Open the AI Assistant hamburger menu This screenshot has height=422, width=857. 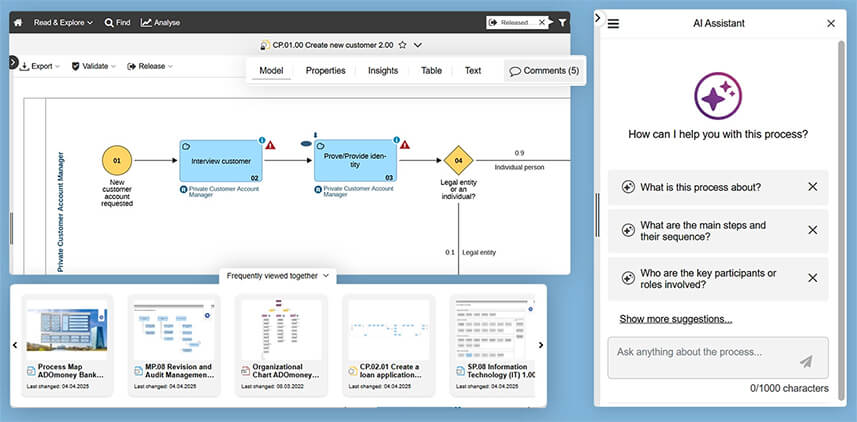click(x=613, y=23)
